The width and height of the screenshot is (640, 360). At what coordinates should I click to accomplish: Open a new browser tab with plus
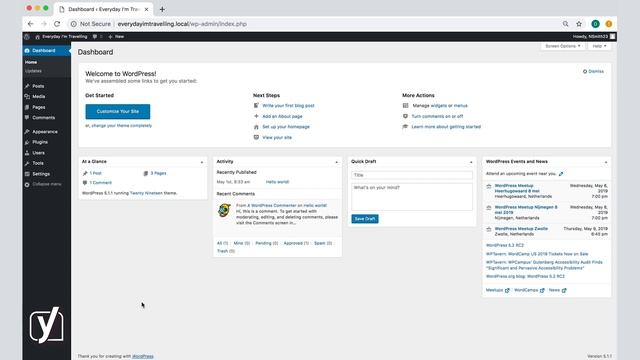[162, 9]
